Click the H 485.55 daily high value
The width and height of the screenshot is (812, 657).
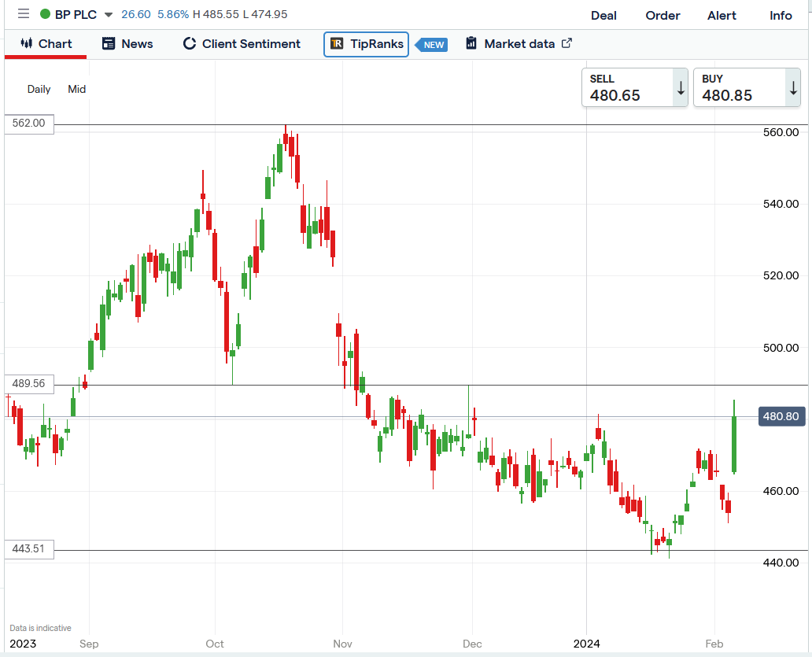[216, 14]
